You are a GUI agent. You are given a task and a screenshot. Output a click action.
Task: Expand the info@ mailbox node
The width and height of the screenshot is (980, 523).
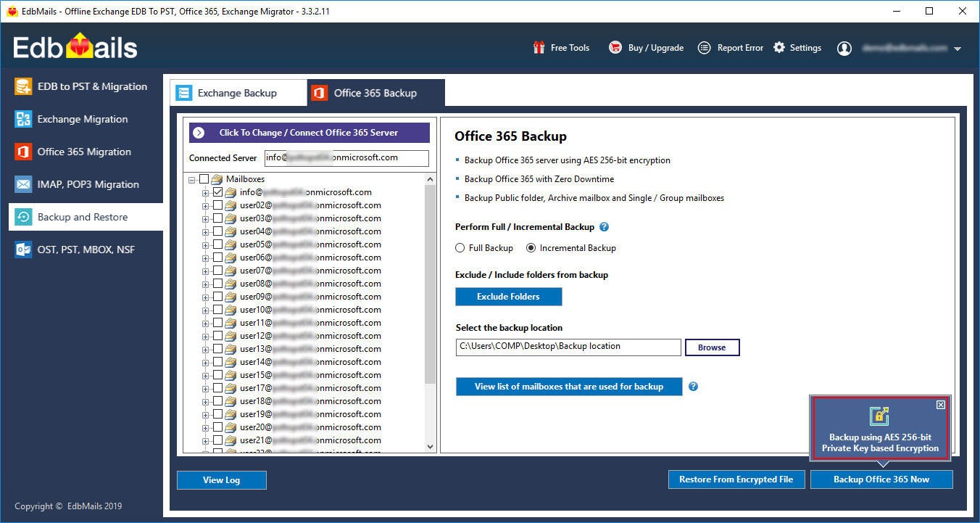pyautogui.click(x=206, y=192)
